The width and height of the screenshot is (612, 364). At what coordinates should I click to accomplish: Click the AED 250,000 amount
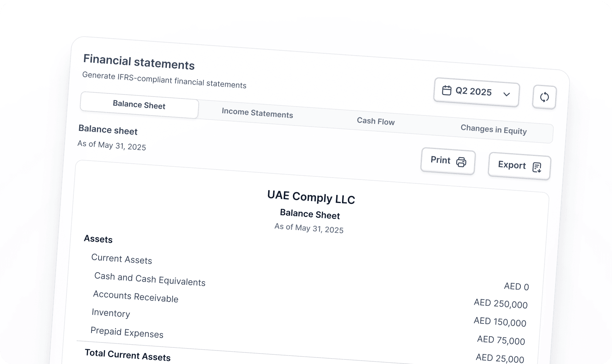coord(501,303)
